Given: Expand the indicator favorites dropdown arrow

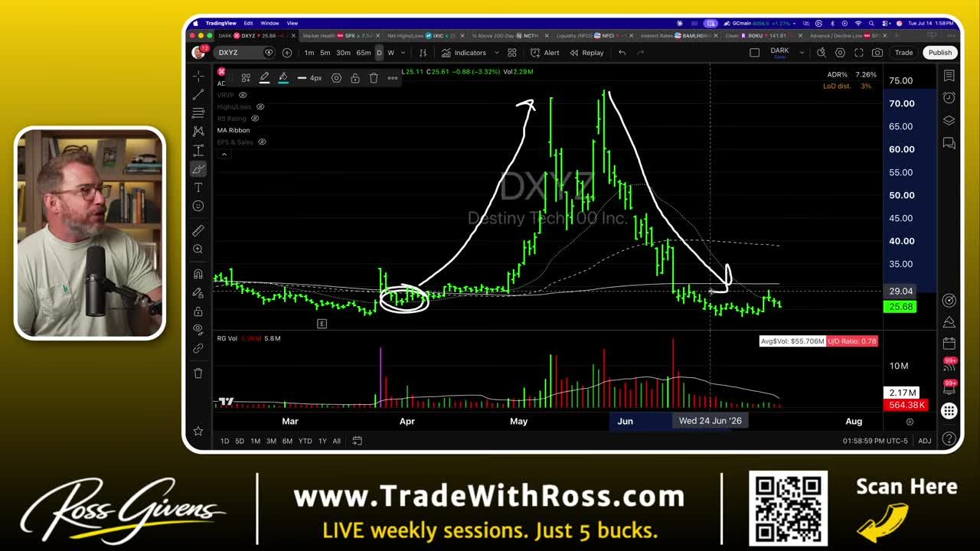Looking at the screenshot, I should point(497,53).
